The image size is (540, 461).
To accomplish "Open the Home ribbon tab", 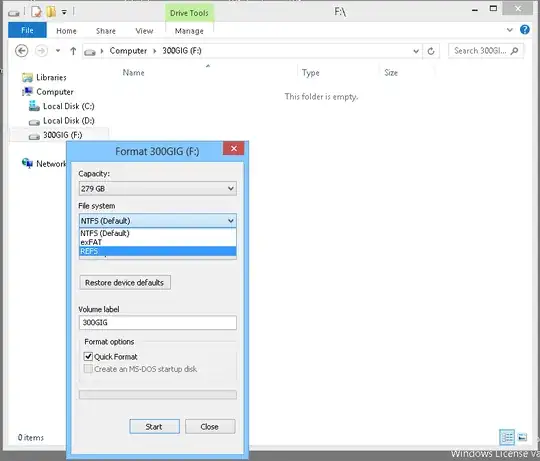I will coord(66,31).
